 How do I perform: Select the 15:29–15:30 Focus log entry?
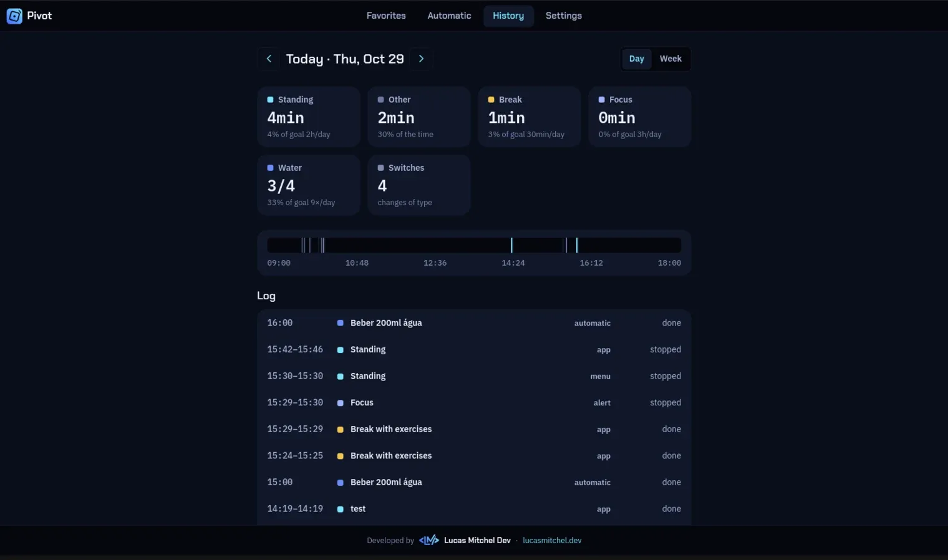tap(474, 403)
